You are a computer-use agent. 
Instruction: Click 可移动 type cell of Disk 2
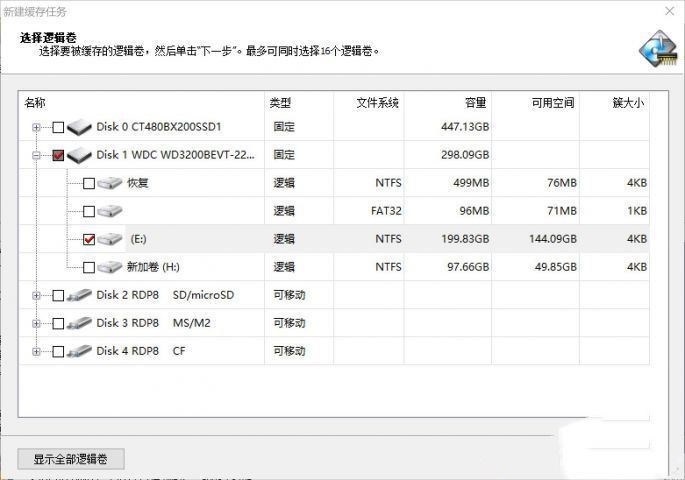click(x=289, y=295)
